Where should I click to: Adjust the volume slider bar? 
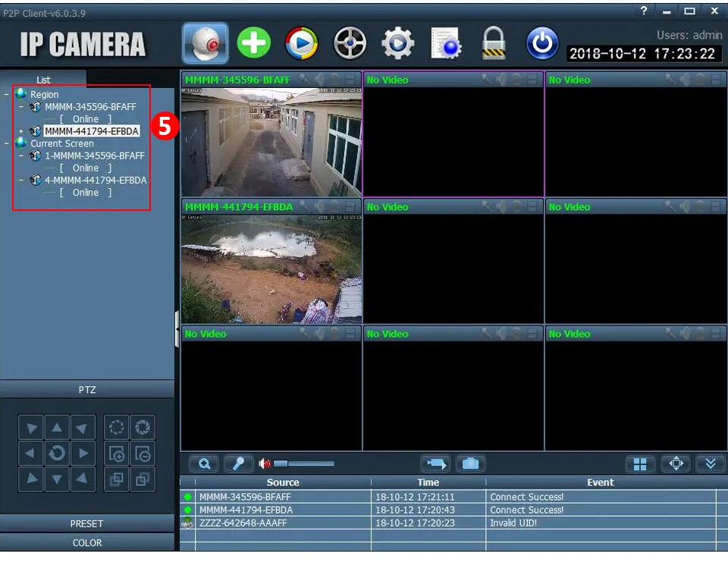pyautogui.click(x=304, y=464)
